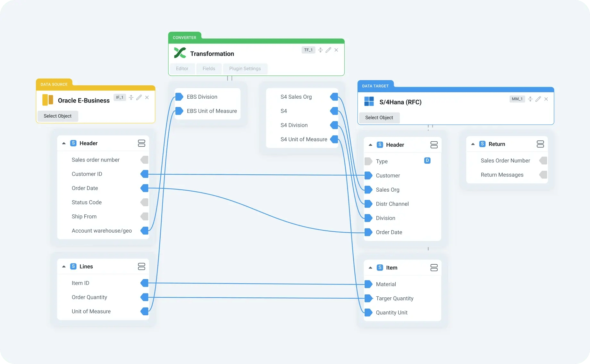590x364 pixels.
Task: Click the edit pencil on the Transformation card
Action: (328, 50)
